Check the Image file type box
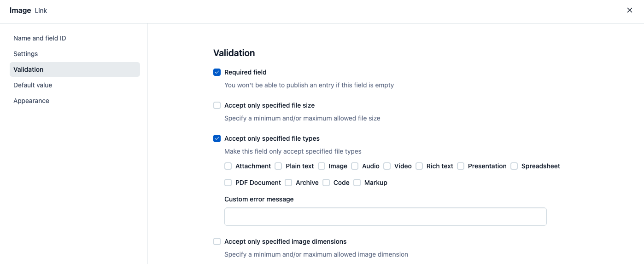Viewport: 644px width, 264px height. point(322,166)
